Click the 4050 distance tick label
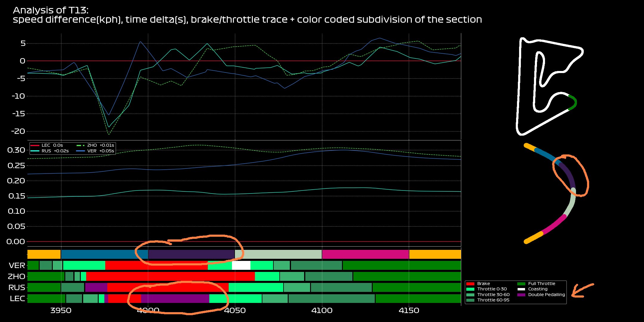Viewport: 644px width, 322px height. [235, 311]
